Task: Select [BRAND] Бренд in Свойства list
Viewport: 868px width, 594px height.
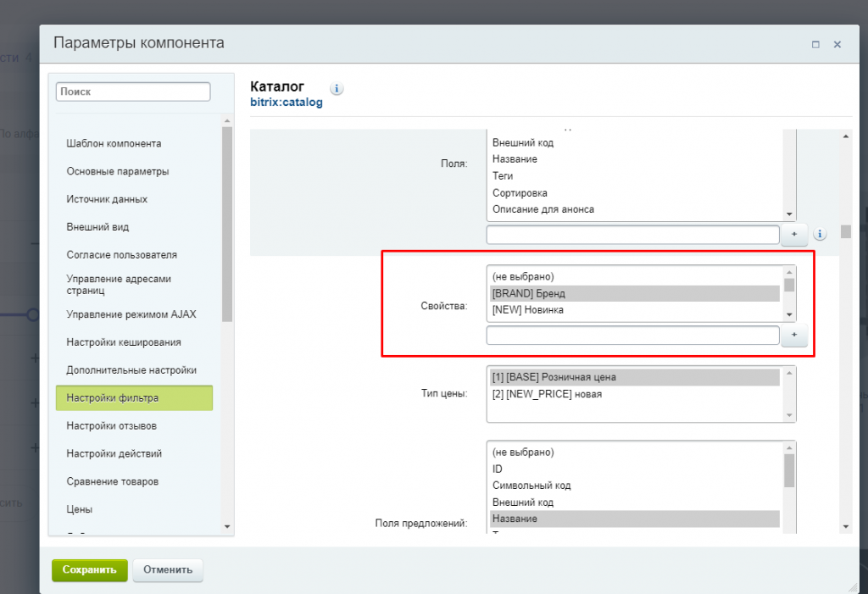Action: pos(635,293)
